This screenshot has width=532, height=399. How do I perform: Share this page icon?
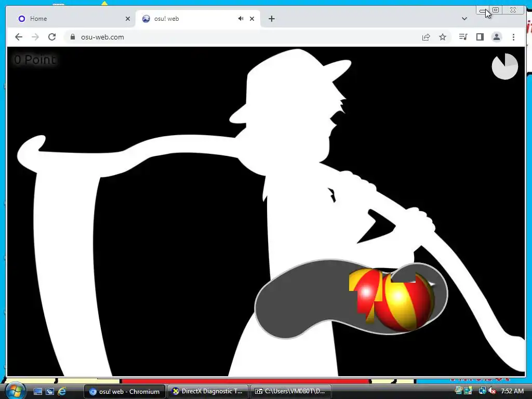(426, 37)
